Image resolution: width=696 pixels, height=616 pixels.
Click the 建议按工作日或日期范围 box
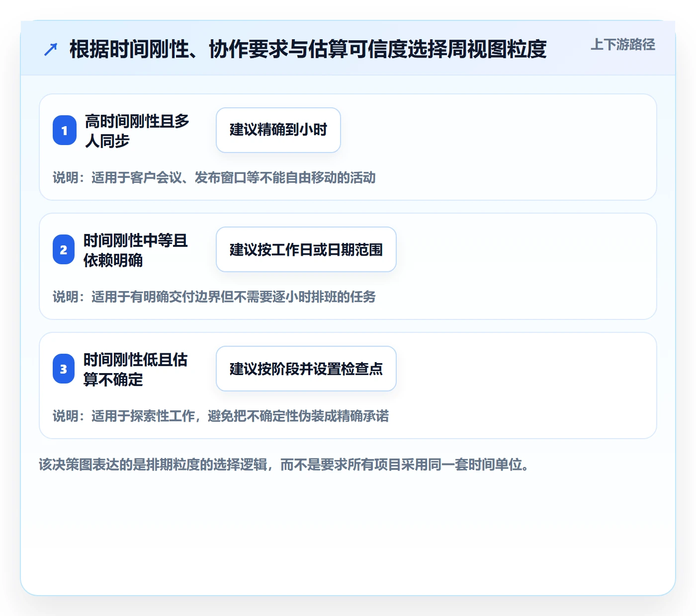click(x=306, y=249)
